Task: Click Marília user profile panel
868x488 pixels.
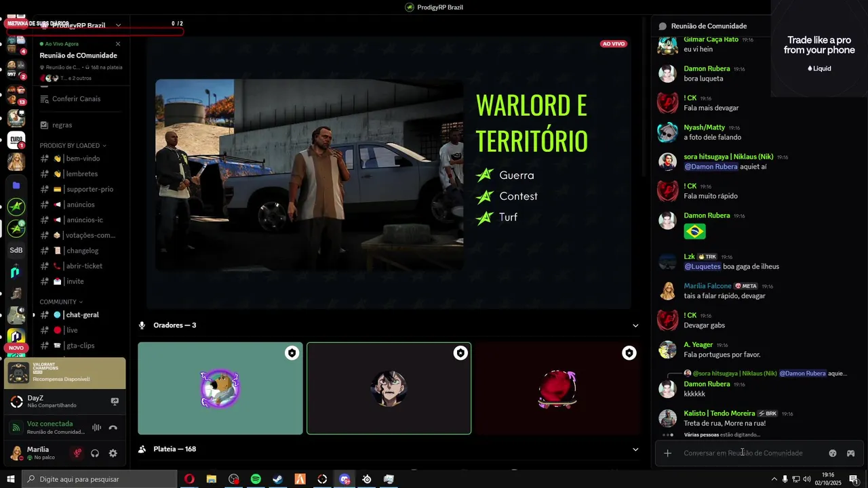Action: [37, 453]
